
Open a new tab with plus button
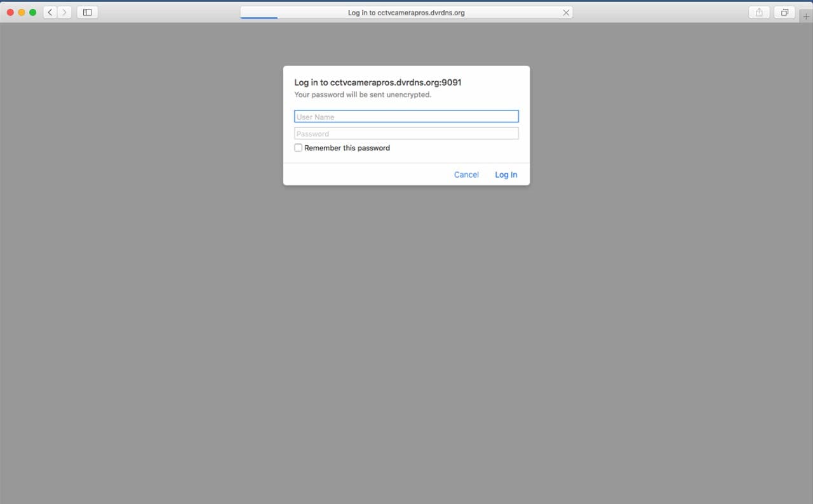click(807, 17)
